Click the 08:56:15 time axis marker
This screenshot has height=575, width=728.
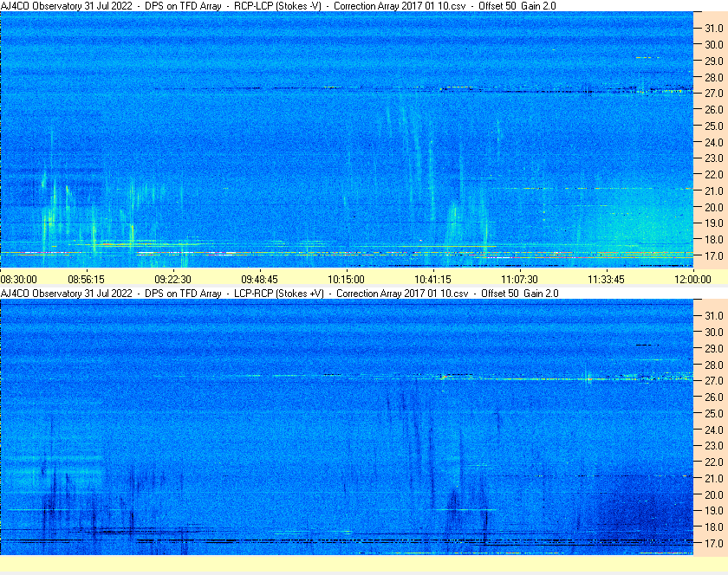click(x=87, y=280)
